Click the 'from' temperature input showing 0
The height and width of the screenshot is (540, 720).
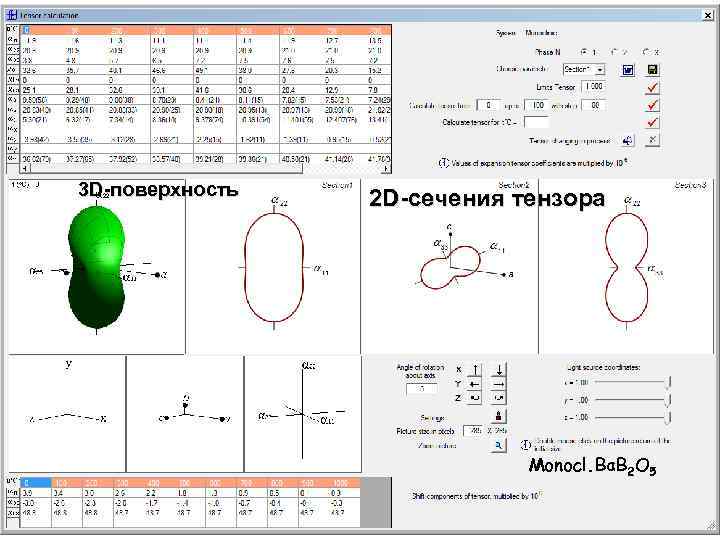[x=488, y=105]
